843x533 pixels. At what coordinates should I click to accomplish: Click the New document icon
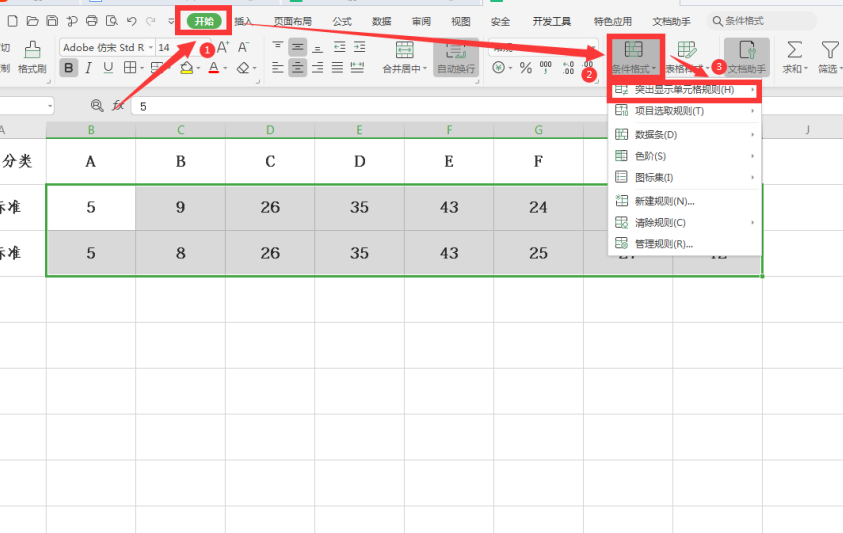tap(12, 21)
